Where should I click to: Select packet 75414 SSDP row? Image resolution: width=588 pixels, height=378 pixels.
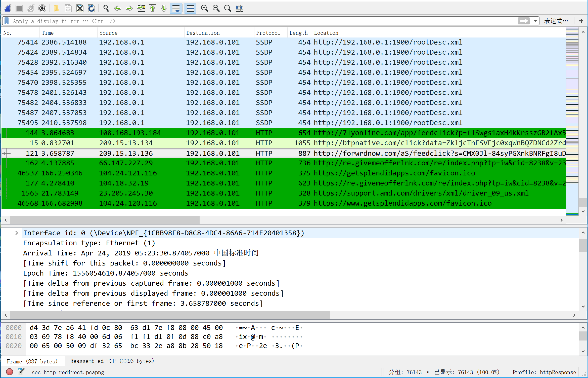tap(284, 42)
